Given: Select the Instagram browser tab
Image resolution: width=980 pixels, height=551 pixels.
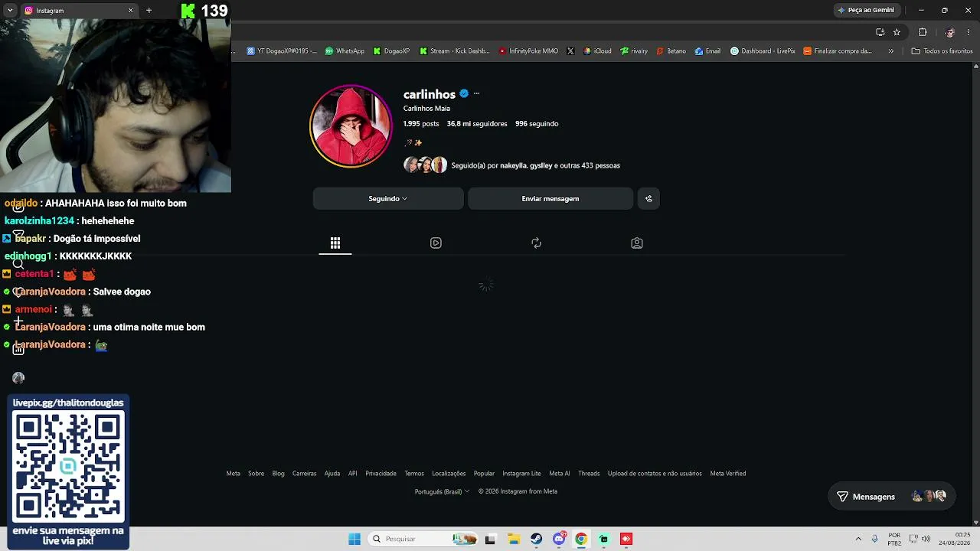Looking at the screenshot, I should click(79, 11).
